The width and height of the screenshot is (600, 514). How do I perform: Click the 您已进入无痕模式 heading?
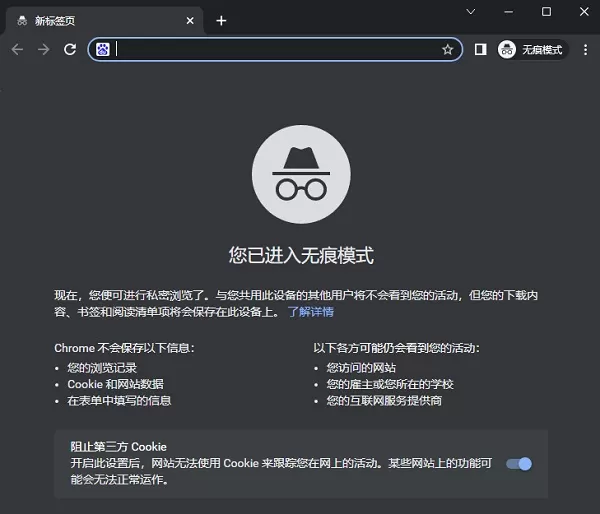[301, 255]
